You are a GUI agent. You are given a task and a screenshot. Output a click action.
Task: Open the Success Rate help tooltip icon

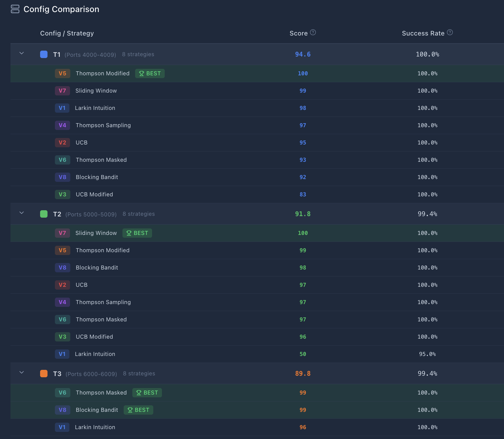tap(450, 32)
